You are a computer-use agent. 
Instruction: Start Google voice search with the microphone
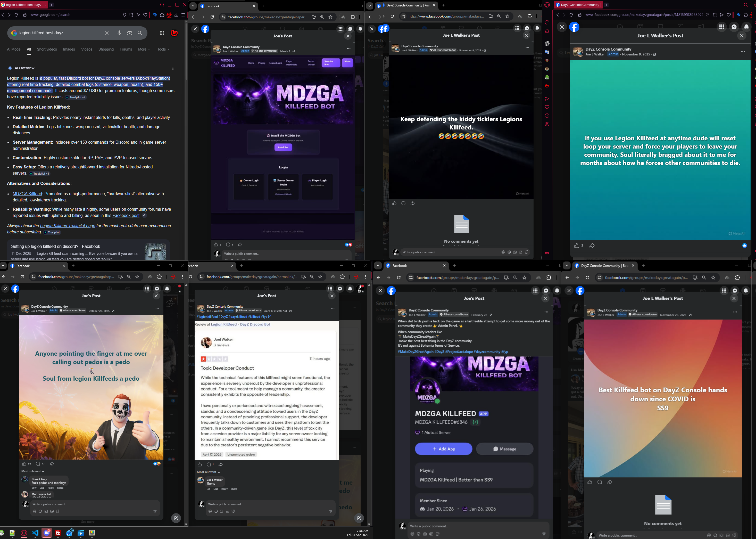pyautogui.click(x=119, y=33)
